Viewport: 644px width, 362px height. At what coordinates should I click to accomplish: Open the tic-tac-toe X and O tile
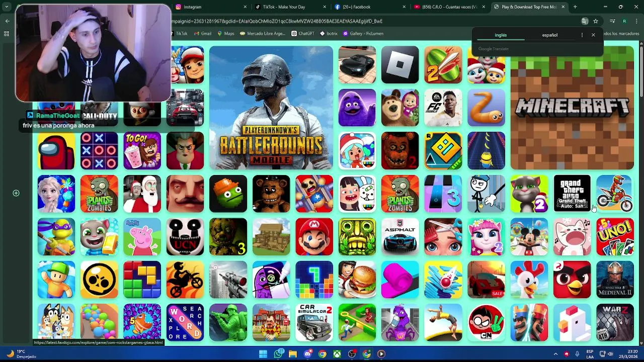click(99, 151)
